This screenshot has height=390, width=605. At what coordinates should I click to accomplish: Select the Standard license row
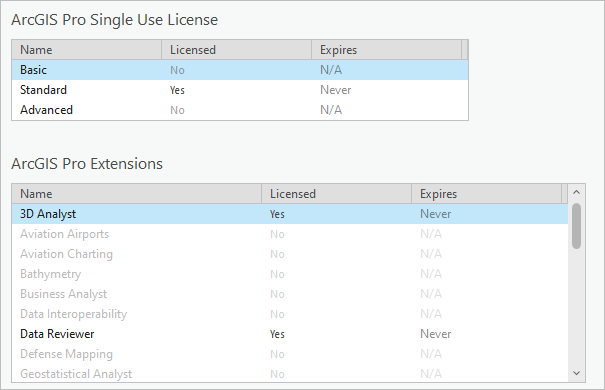pos(240,90)
